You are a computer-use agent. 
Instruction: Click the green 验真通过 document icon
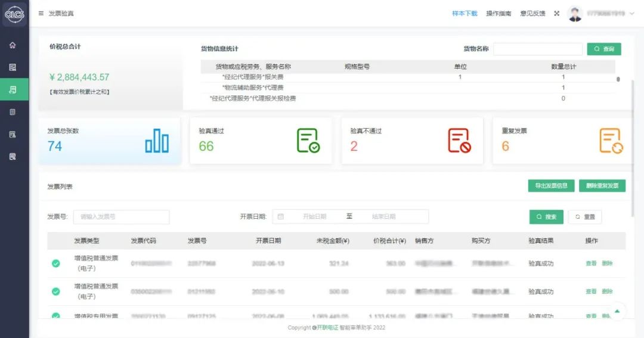[308, 141]
